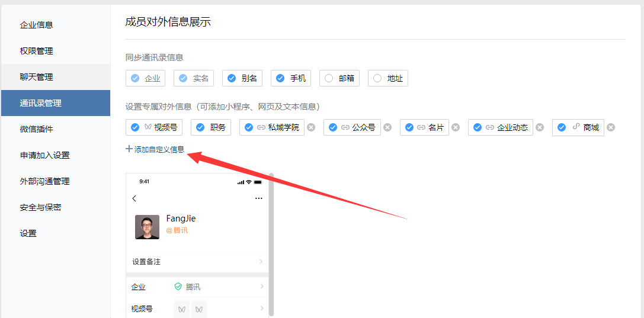Click the back arrow in phone preview

click(x=134, y=198)
